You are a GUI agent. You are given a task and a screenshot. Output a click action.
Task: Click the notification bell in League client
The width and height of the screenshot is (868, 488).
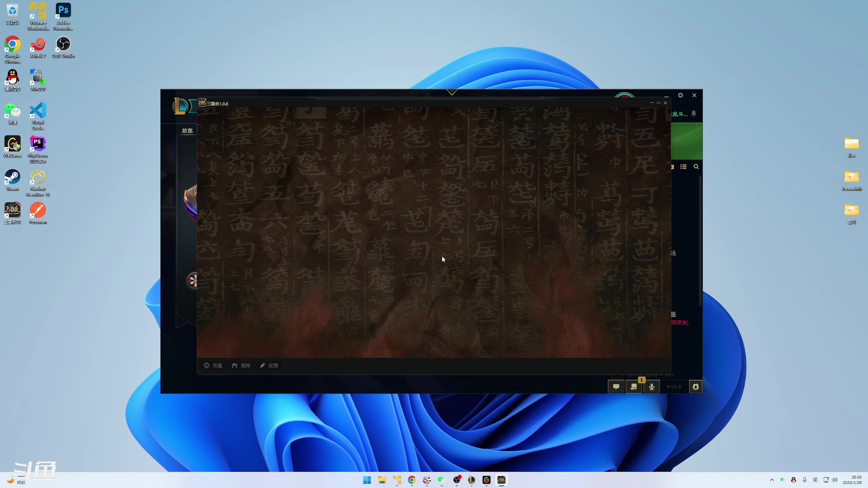[693, 113]
